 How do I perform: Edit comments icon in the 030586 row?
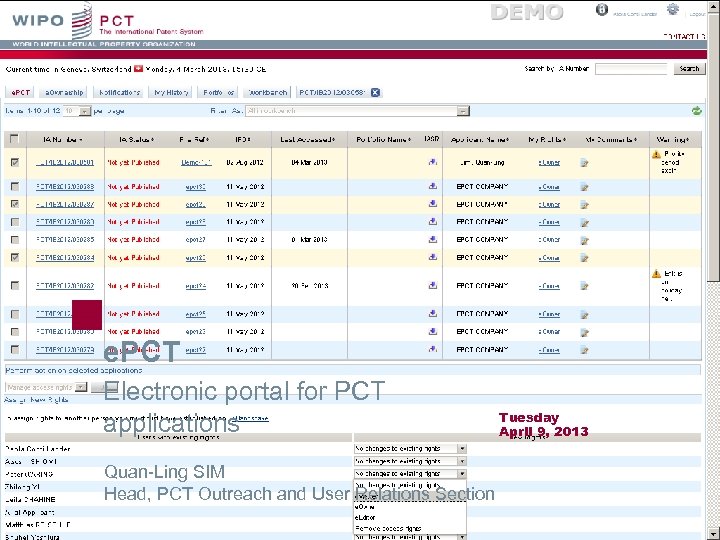click(584, 223)
